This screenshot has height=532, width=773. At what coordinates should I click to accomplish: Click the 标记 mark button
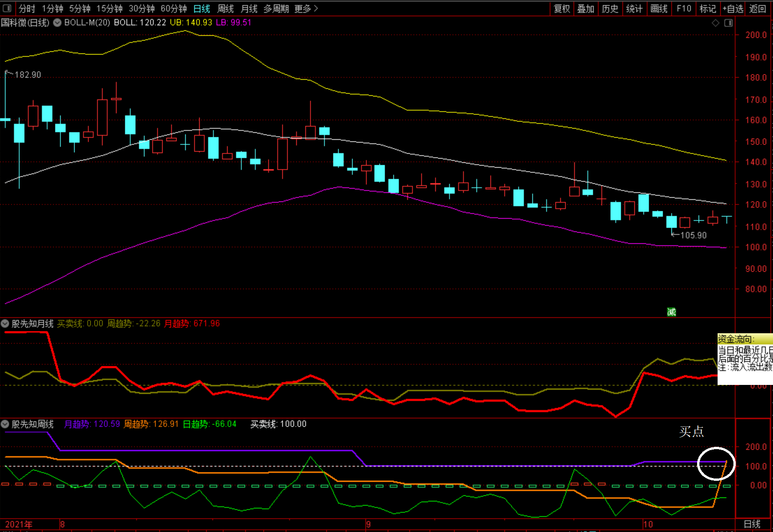pos(708,8)
